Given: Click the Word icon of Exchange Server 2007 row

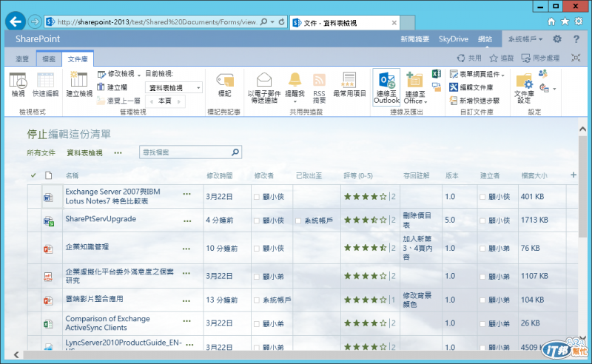Looking at the screenshot, I should pos(48,197).
